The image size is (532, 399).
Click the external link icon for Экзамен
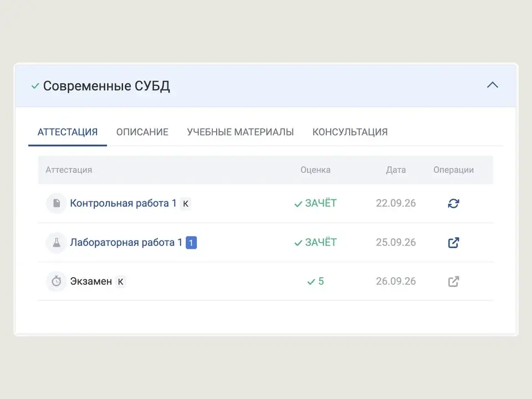pos(454,282)
